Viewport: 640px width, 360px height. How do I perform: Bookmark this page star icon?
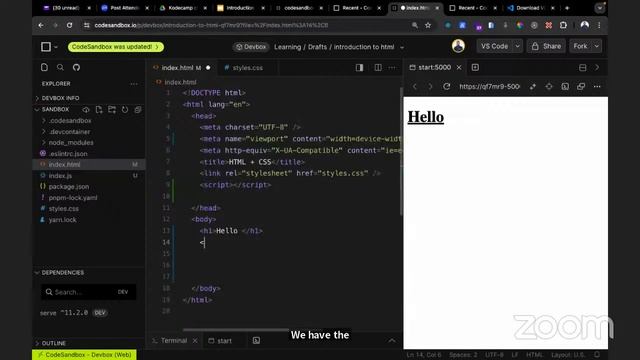428,25
